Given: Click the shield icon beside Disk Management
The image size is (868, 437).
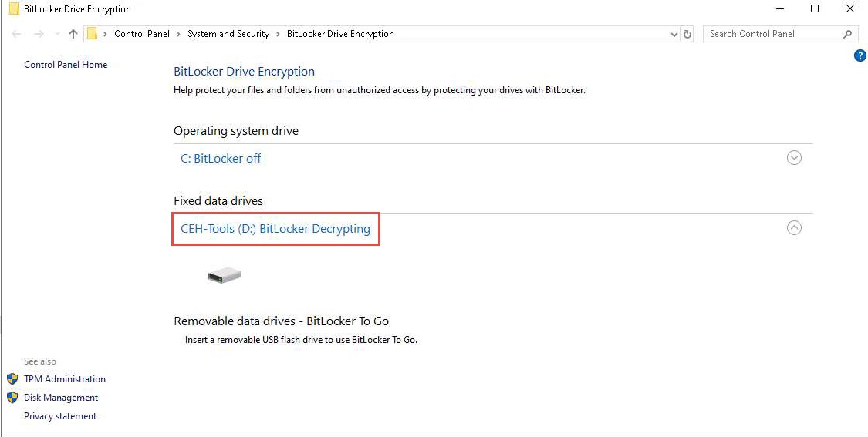Looking at the screenshot, I should point(12,398).
